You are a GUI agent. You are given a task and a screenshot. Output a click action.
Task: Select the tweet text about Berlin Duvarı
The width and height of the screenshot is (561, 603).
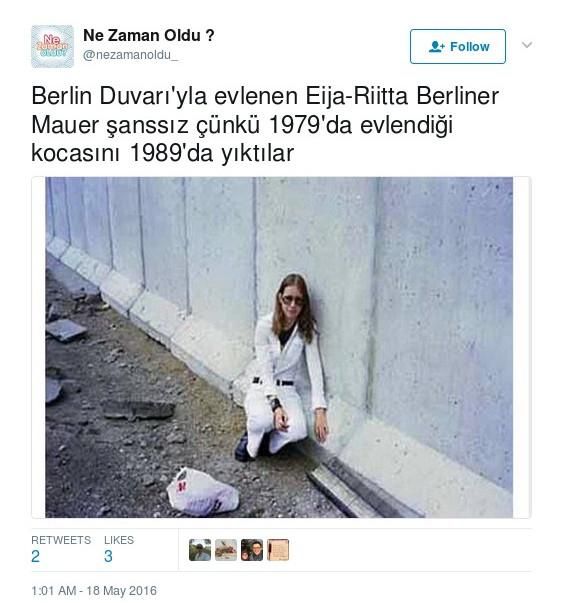pyautogui.click(x=265, y=124)
